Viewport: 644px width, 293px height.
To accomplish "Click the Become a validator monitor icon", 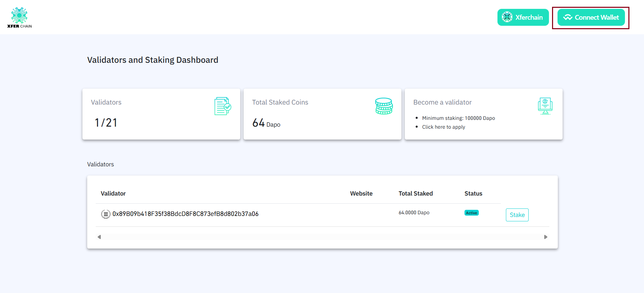I will tap(545, 106).
